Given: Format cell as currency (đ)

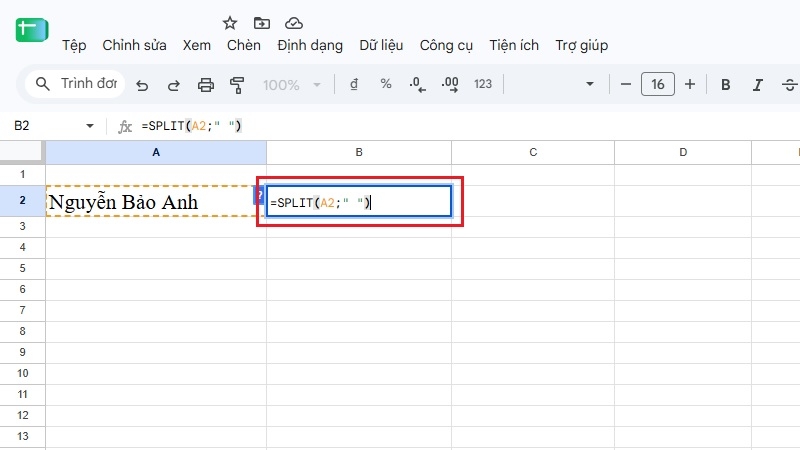Looking at the screenshot, I should pos(354,84).
